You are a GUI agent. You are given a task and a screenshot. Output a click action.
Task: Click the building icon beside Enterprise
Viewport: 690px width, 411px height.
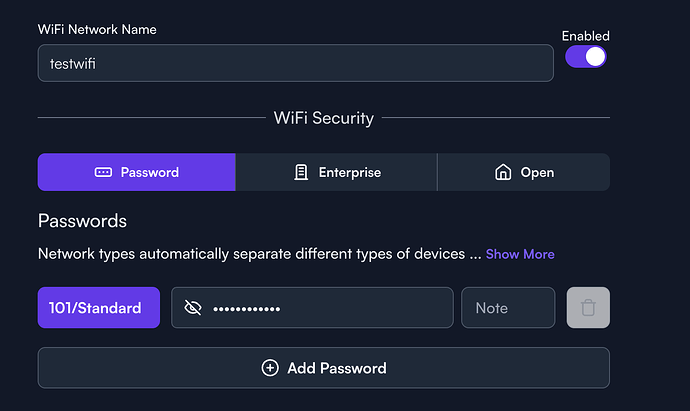pos(301,172)
